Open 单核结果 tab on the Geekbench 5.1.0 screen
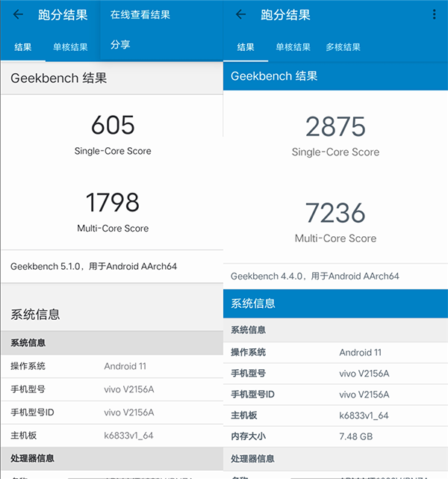Screen dimensions: 448x479 69,47
